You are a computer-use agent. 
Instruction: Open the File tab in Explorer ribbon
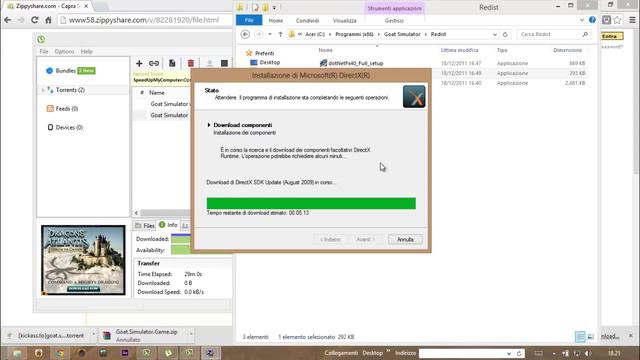point(249,20)
